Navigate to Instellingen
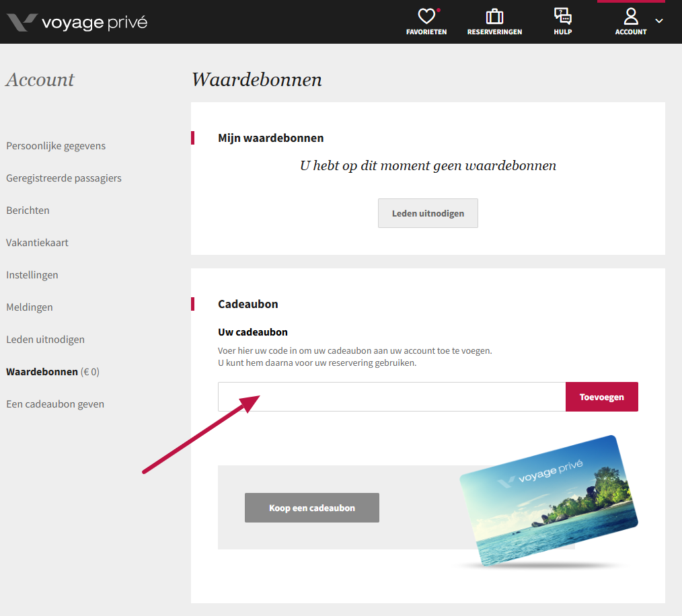 tap(32, 275)
